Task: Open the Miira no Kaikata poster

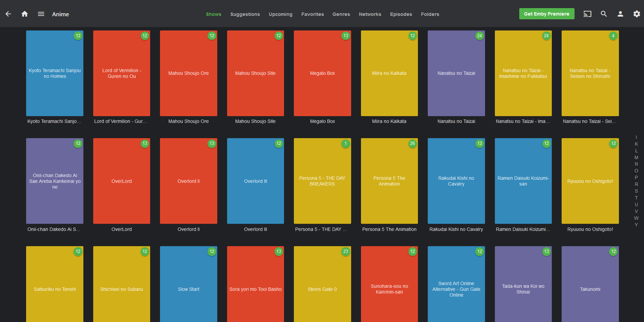Action: pyautogui.click(x=389, y=73)
